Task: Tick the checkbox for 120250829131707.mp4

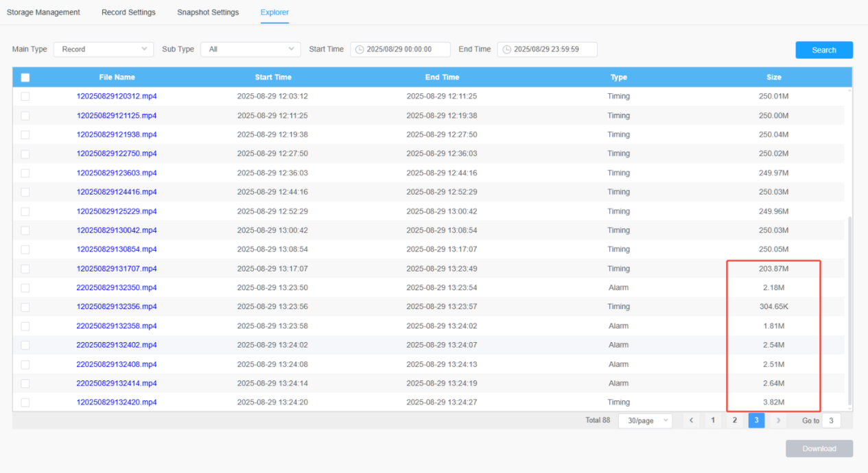Action: tap(25, 269)
